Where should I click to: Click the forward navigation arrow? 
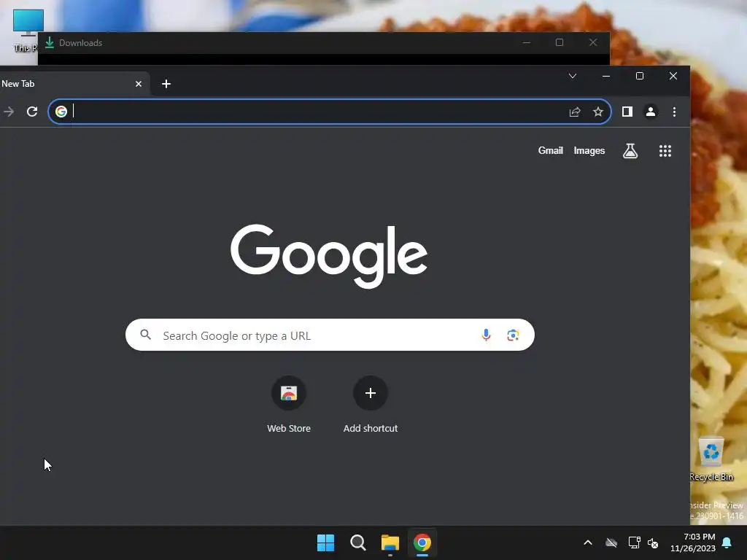click(x=9, y=112)
